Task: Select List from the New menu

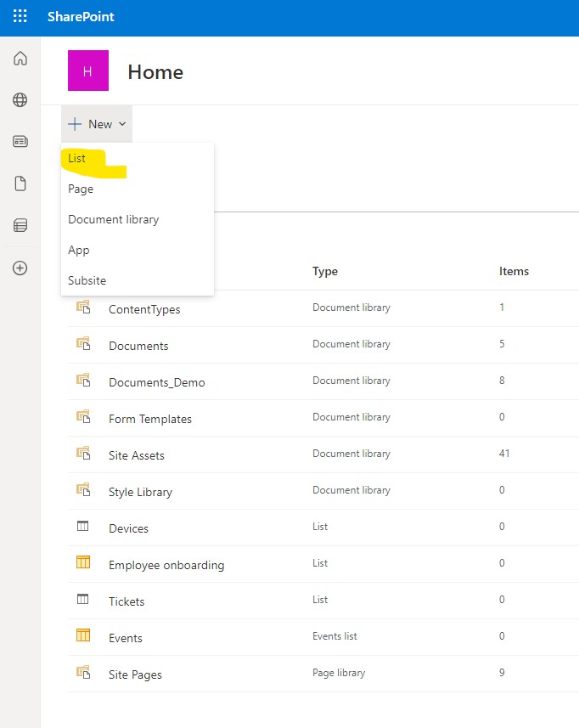Action: [77, 159]
